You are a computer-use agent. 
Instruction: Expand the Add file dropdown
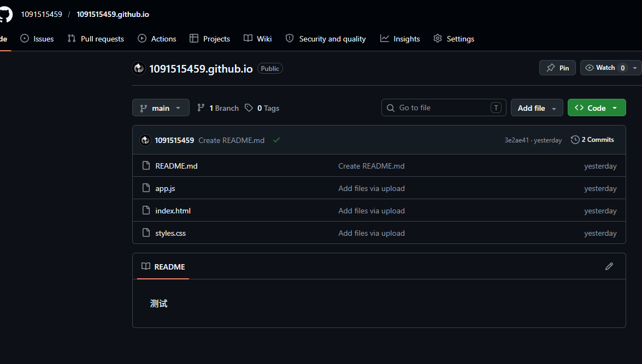tap(537, 108)
